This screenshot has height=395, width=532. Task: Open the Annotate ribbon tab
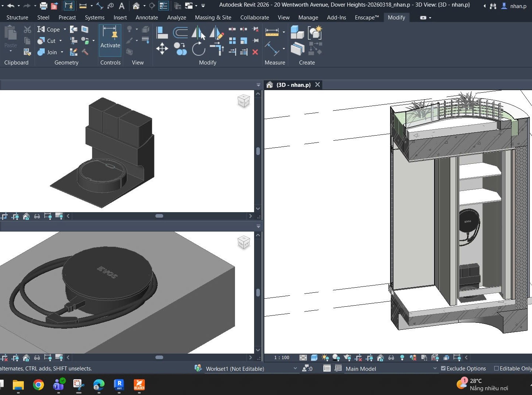click(x=147, y=17)
